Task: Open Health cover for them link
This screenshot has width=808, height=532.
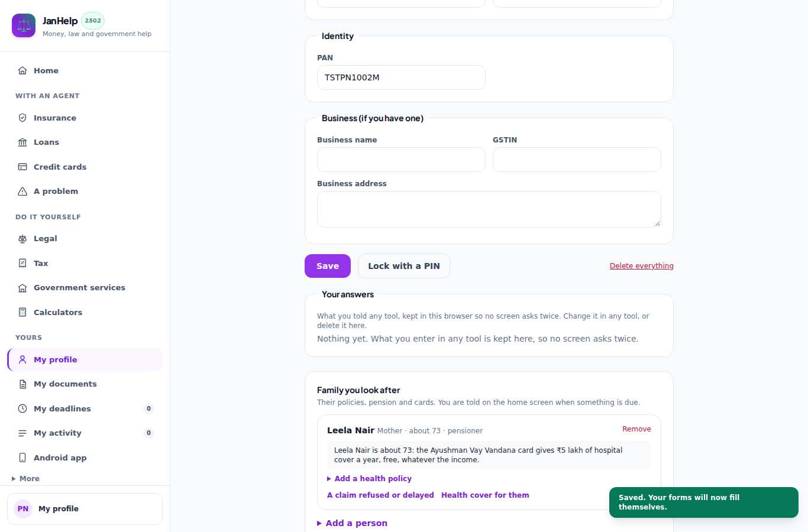Action: point(485,495)
